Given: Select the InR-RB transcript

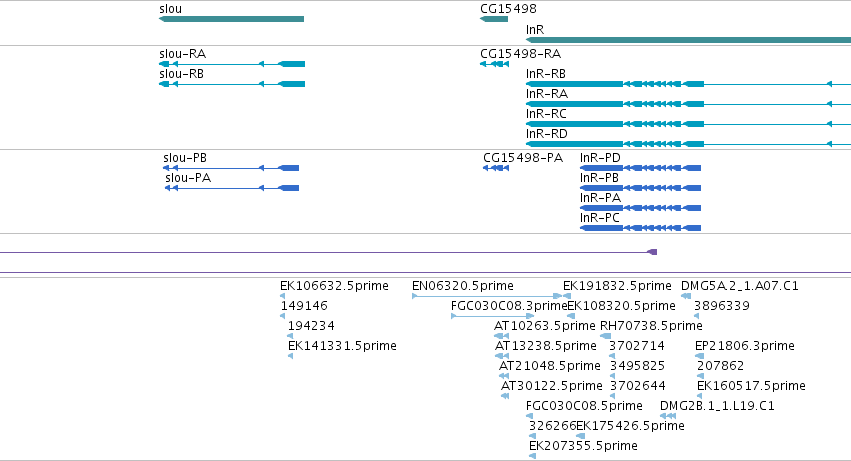Looking at the screenshot, I should point(688,84).
